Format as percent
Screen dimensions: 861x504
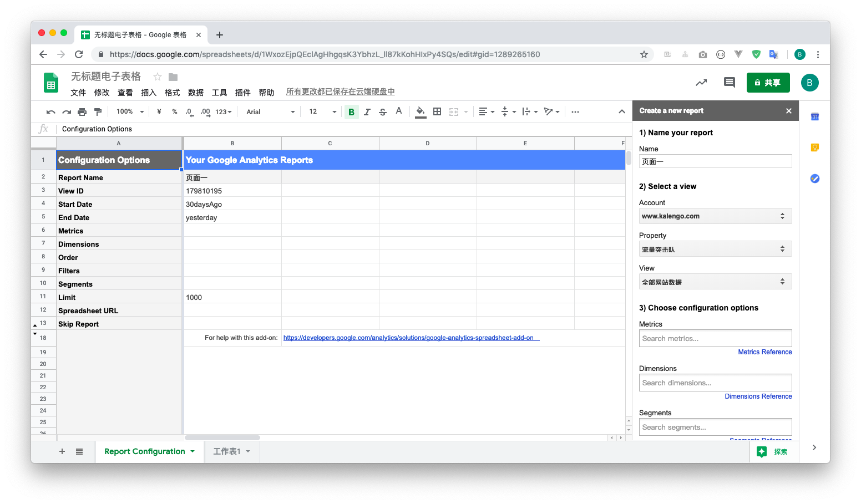pos(175,112)
